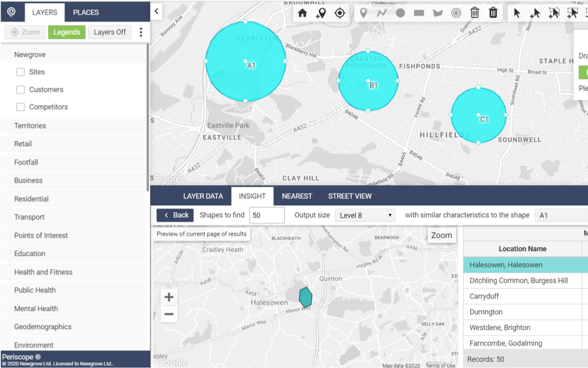The height and width of the screenshot is (368, 588).
Task: Select the draw circle tool
Action: point(401,13)
